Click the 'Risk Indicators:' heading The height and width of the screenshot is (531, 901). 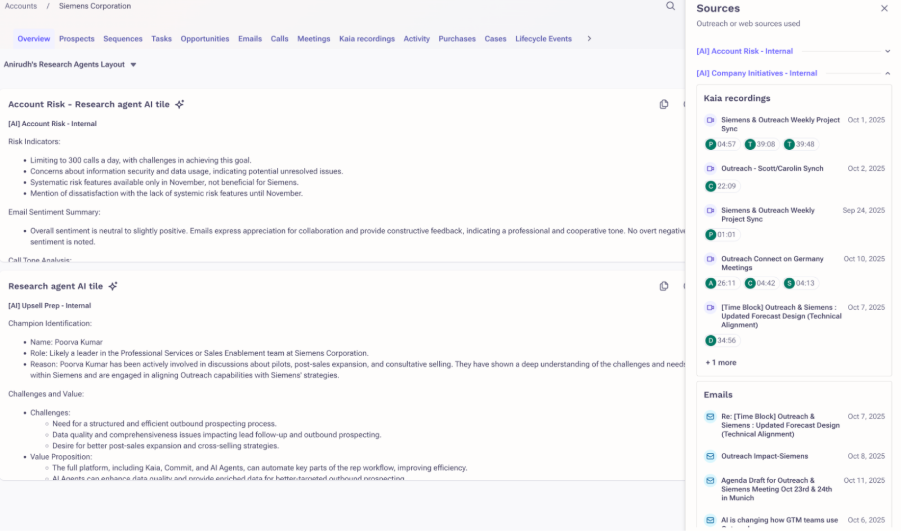(34, 141)
